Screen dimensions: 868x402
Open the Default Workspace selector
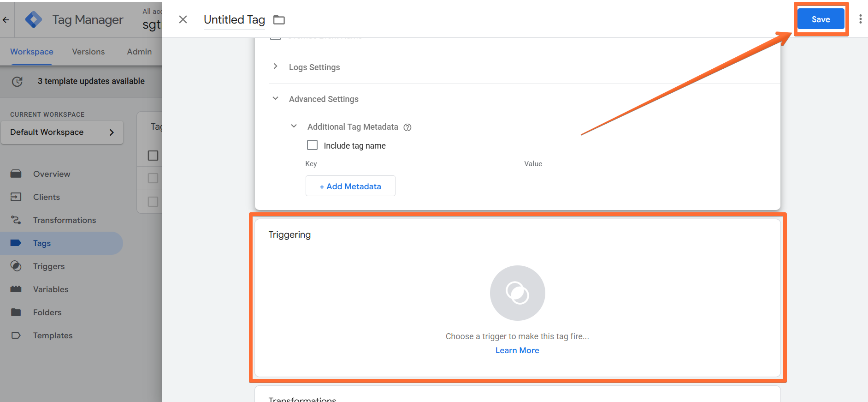(x=62, y=132)
